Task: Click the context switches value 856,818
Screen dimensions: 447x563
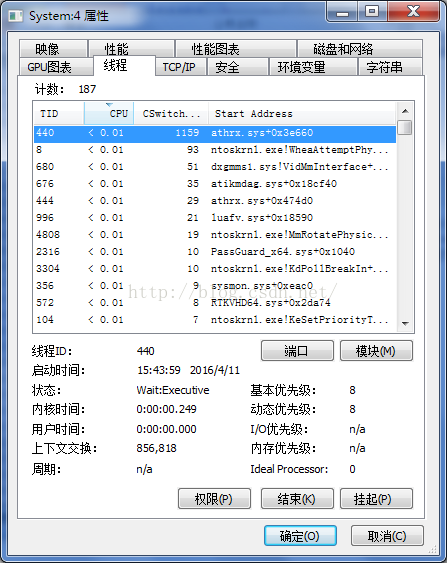Action: coord(156,448)
